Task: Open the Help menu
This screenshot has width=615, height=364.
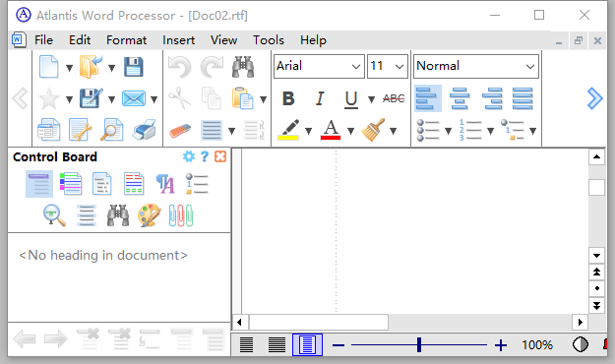Action: [x=313, y=40]
